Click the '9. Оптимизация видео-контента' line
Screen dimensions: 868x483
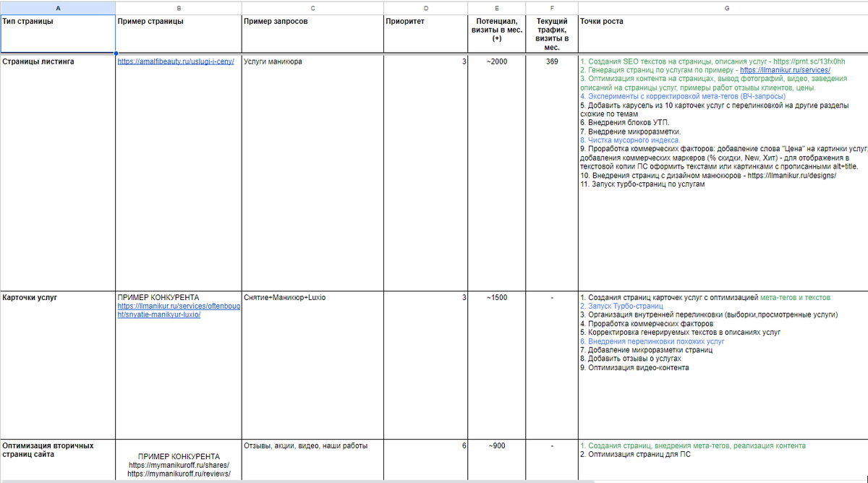634,367
